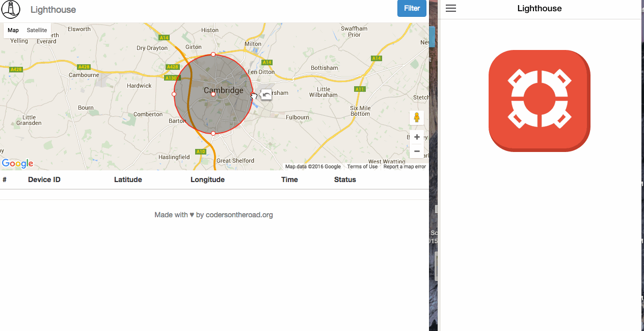Image resolution: width=644 pixels, height=331 pixels.
Task: Click the Fulbourn town label
Action: [298, 117]
